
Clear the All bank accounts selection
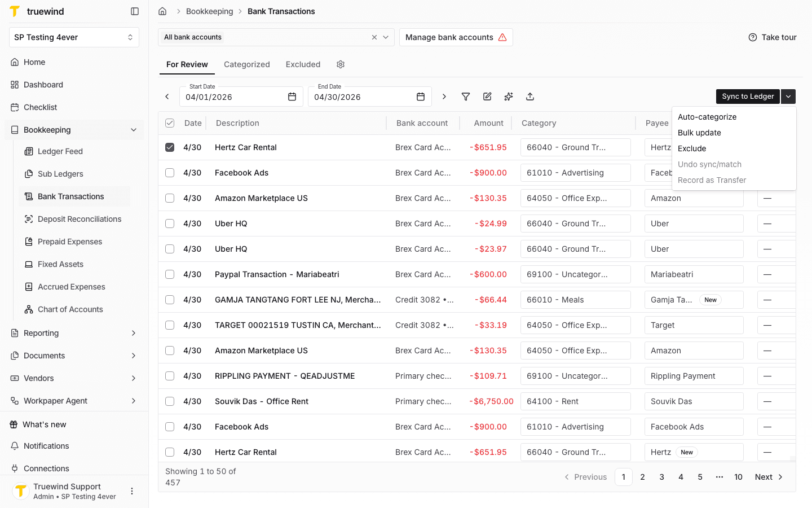(374, 37)
